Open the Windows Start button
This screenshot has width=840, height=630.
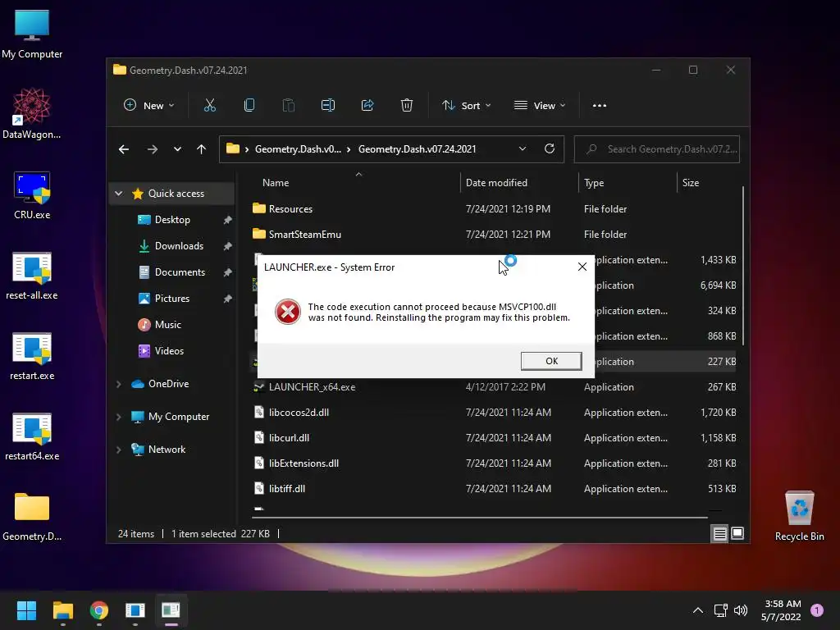click(x=26, y=610)
